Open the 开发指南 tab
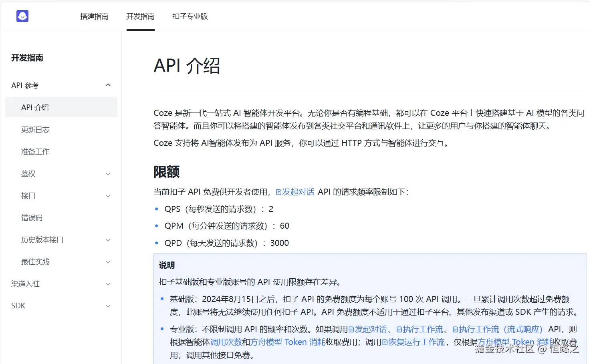 [x=140, y=16]
